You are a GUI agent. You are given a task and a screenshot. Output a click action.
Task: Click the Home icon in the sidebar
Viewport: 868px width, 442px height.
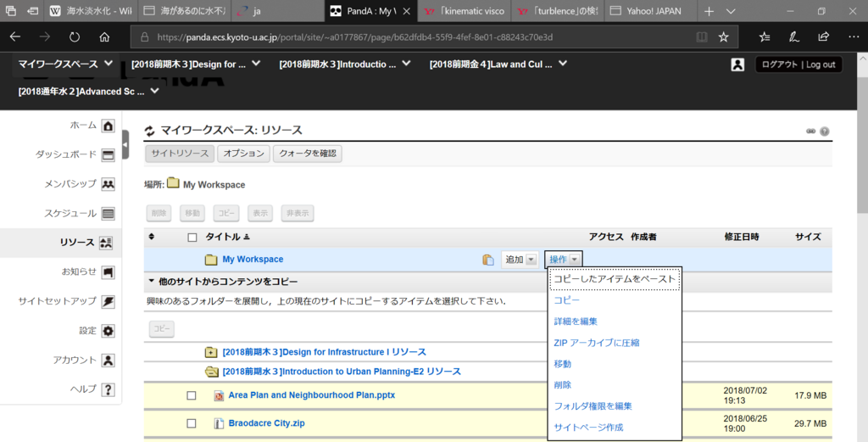click(x=108, y=126)
